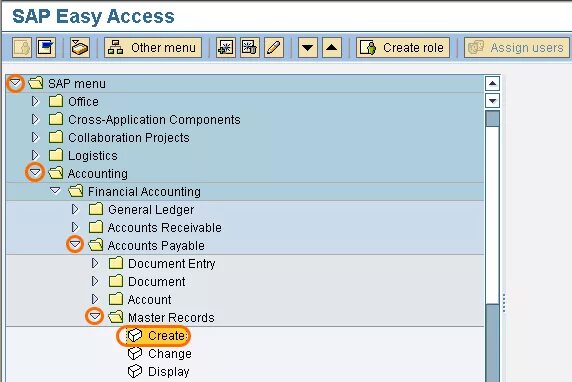The image size is (572, 382).
Task: Click the Assign users button
Action: click(x=517, y=48)
